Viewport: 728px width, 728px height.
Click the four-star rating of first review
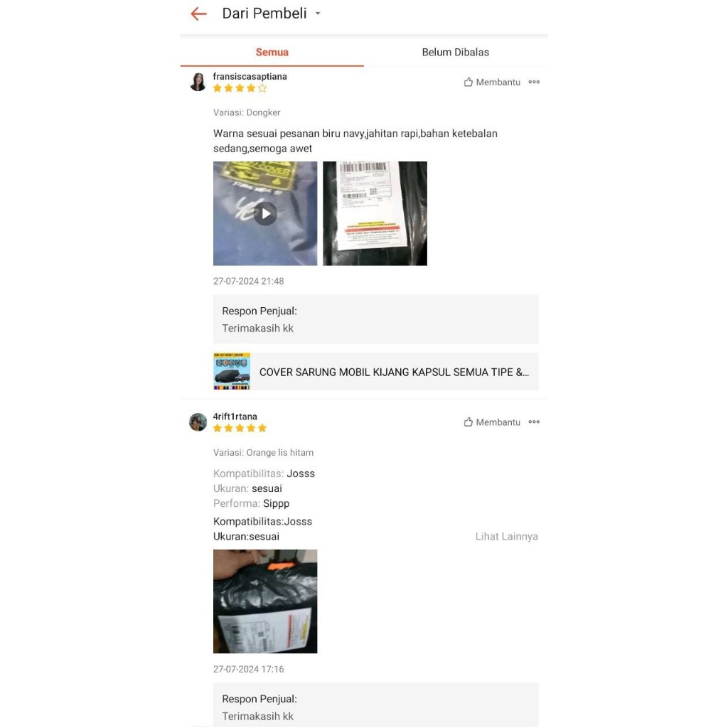click(x=240, y=88)
